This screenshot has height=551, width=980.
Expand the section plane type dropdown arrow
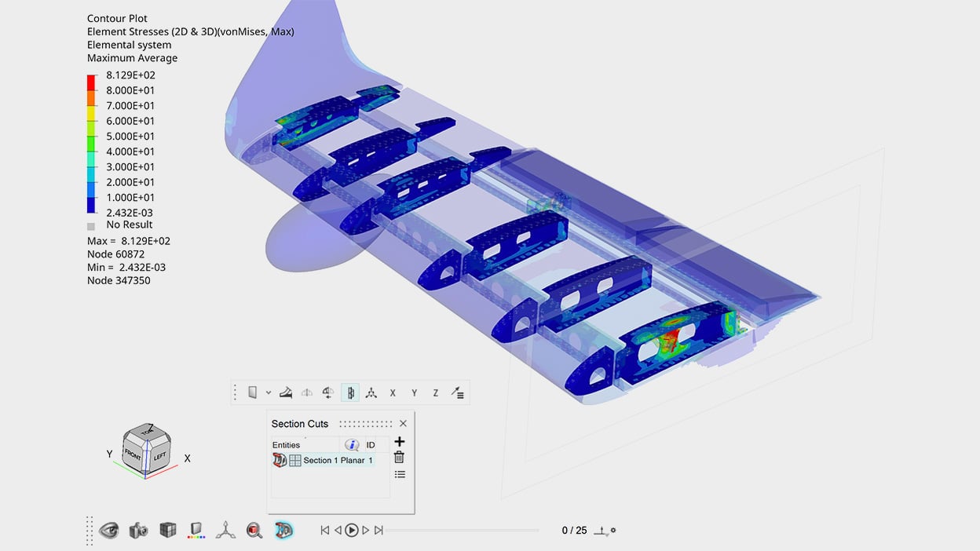269,392
